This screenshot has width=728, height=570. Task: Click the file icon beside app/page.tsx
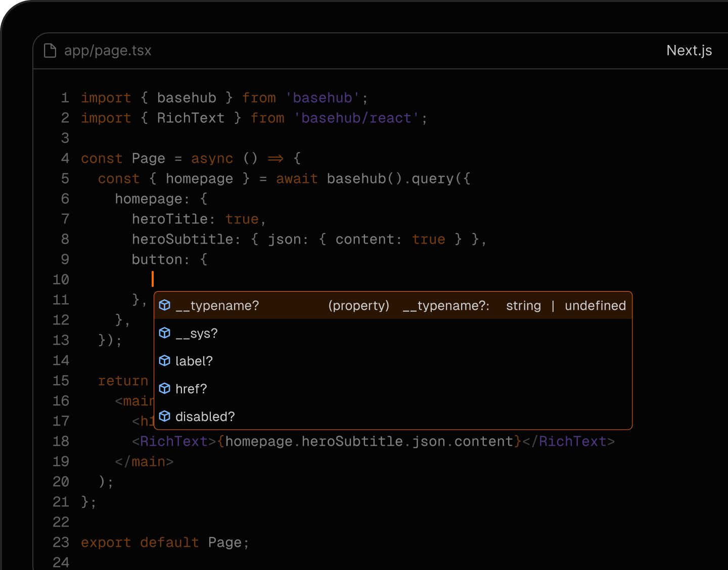[x=50, y=51]
